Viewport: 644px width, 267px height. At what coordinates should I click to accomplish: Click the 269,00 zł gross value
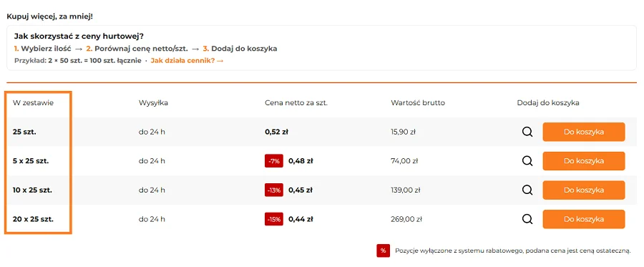point(406,219)
